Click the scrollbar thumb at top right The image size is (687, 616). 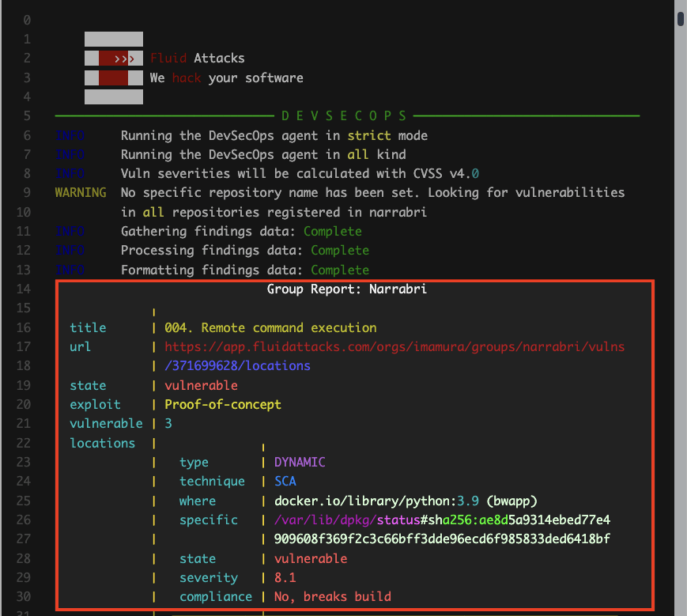tap(681, 19)
